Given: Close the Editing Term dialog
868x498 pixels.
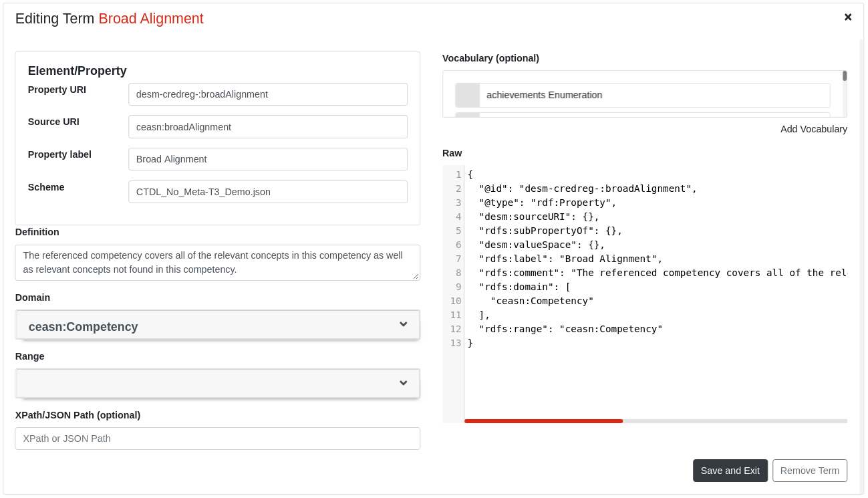Looking at the screenshot, I should tap(848, 17).
